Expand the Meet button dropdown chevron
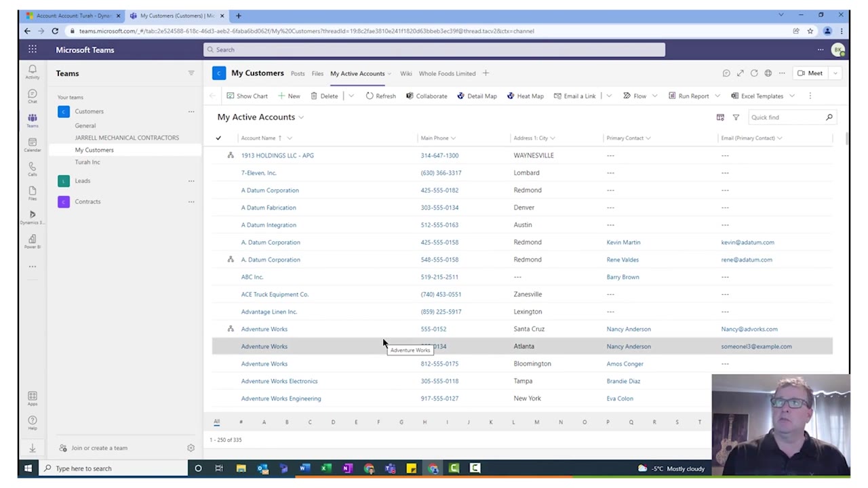 coord(835,73)
